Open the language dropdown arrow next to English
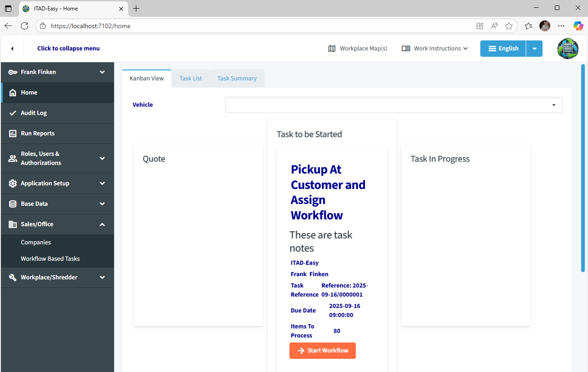 (534, 49)
